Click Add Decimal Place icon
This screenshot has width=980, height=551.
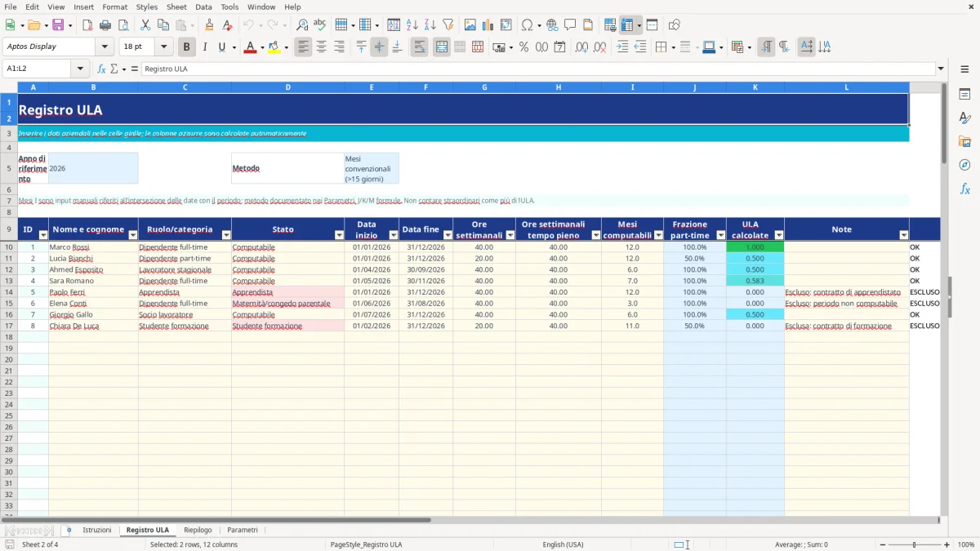[x=582, y=47]
